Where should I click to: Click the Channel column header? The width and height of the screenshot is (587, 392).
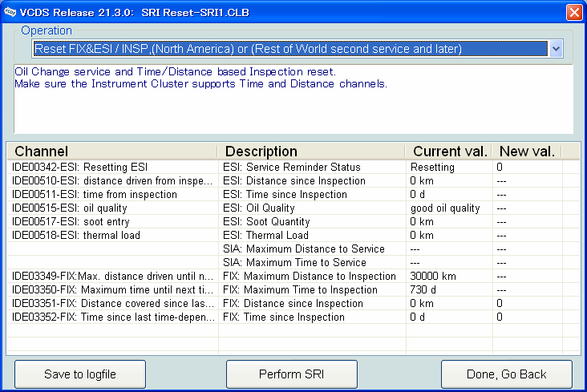pyautogui.click(x=112, y=152)
